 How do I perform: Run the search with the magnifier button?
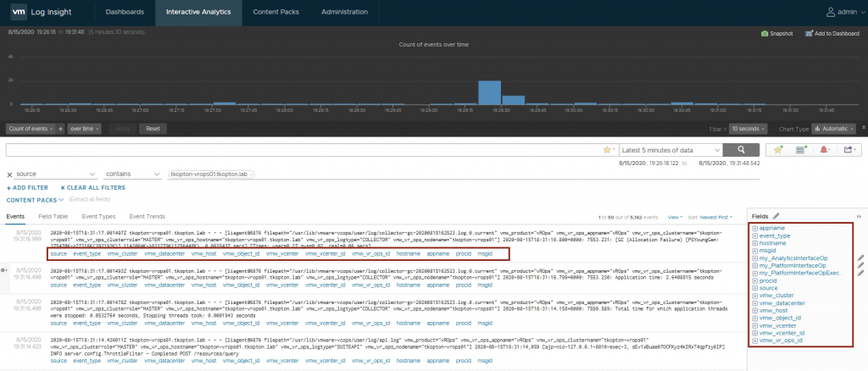pos(741,150)
